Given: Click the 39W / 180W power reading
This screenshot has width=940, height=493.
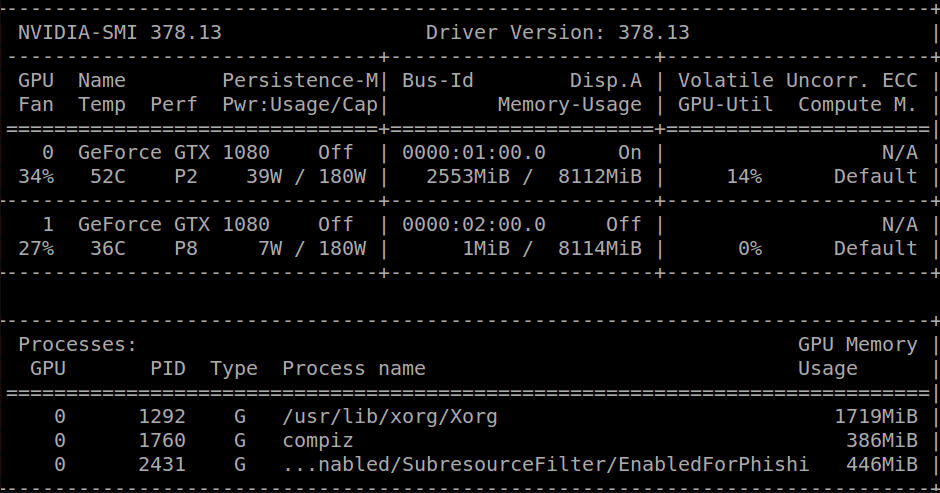Looking at the screenshot, I should [306, 176].
